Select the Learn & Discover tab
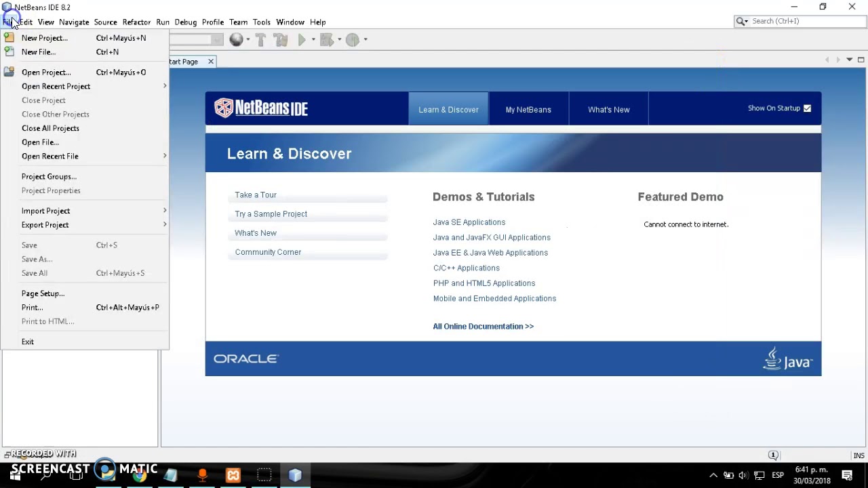This screenshot has height=488, width=868. (448, 109)
